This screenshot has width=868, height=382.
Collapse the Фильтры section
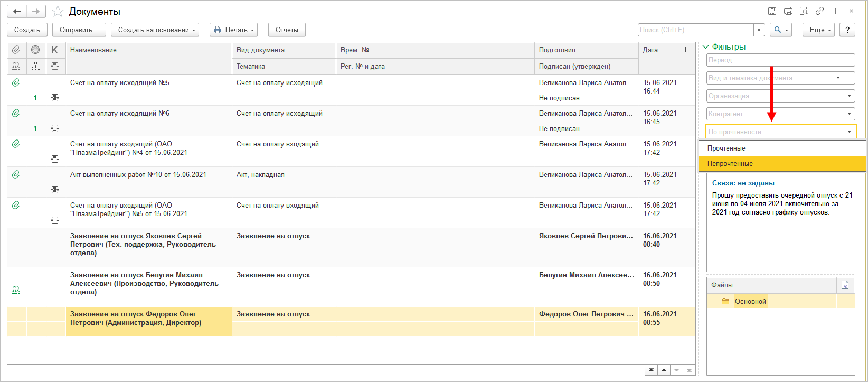[x=706, y=47]
